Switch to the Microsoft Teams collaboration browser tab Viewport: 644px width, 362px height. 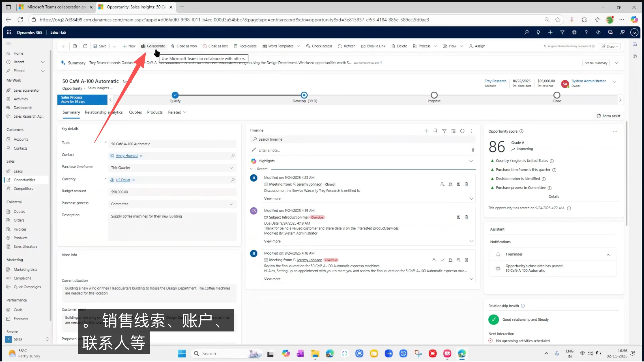click(x=56, y=7)
